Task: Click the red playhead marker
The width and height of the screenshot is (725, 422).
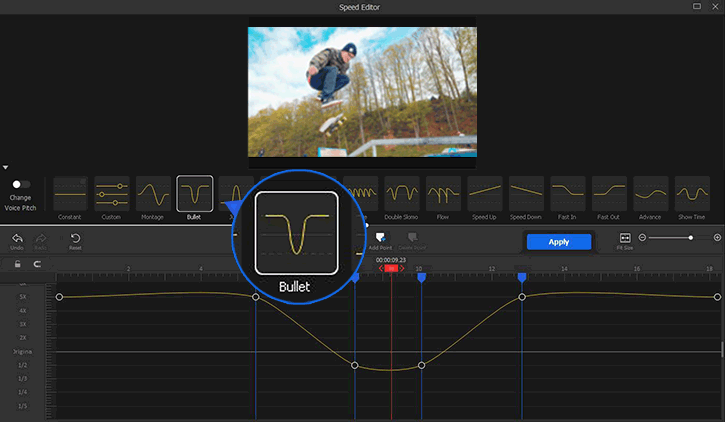Action: (391, 268)
